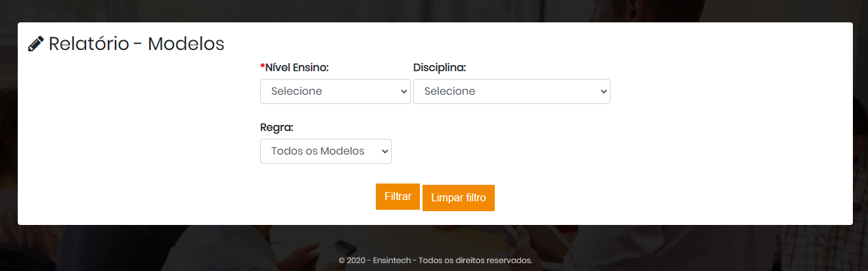Screen dimensions: 868x271
Task: Click the red required asterisk before Nível Ensino
Action: tap(263, 66)
